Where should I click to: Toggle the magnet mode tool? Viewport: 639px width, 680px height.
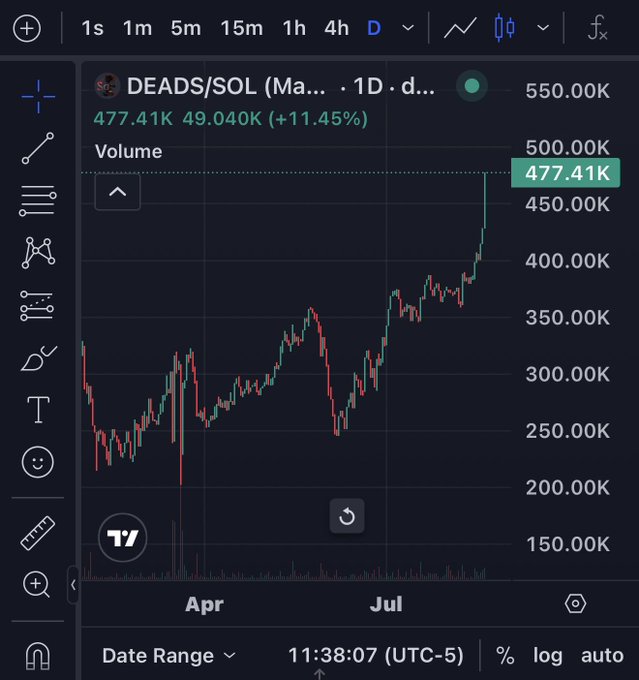tap(38, 656)
